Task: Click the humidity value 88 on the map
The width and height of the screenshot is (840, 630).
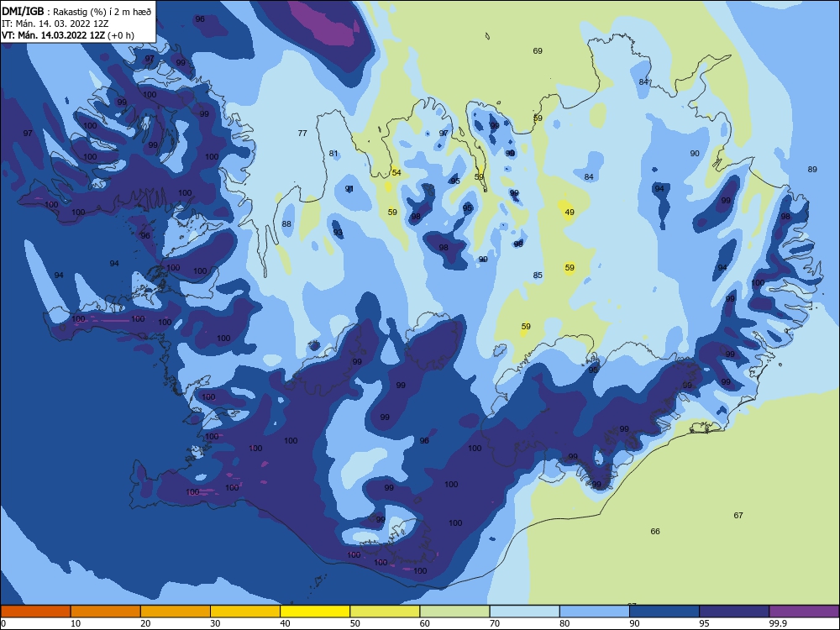Action: 286,224
